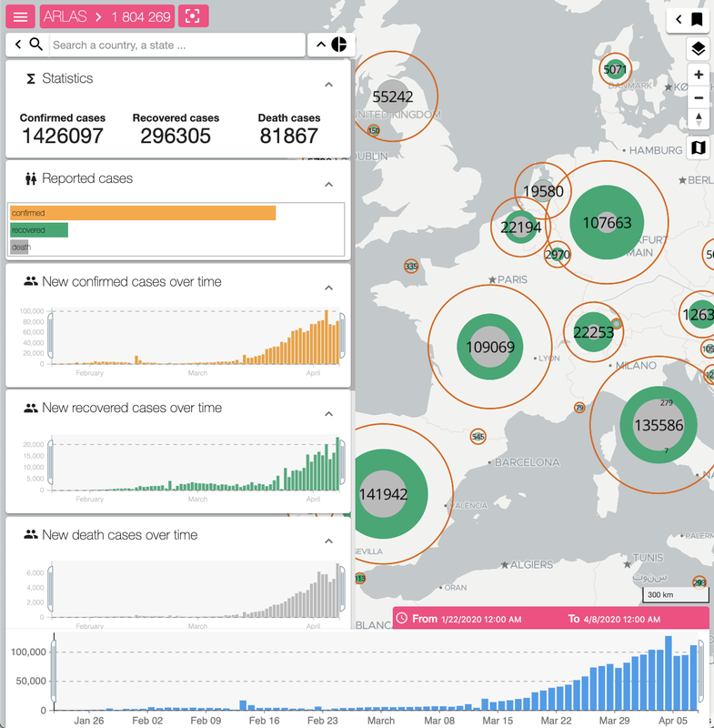The height and width of the screenshot is (728, 714).
Task: Click the zoom-to-data focus icon
Action: [x=193, y=16]
